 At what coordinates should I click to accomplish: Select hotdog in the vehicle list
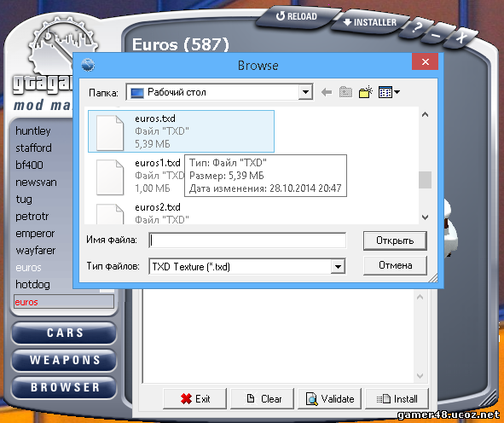(32, 285)
